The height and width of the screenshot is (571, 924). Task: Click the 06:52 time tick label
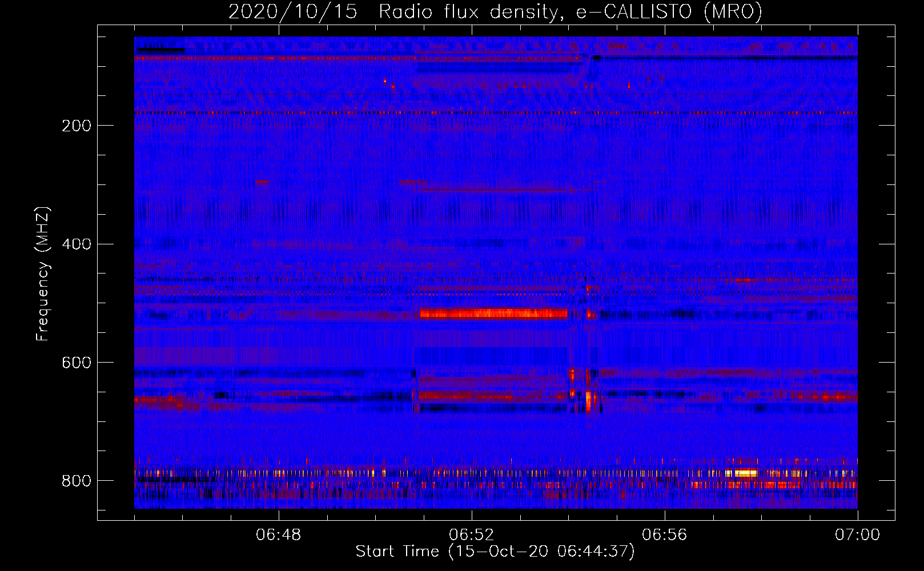471,535
